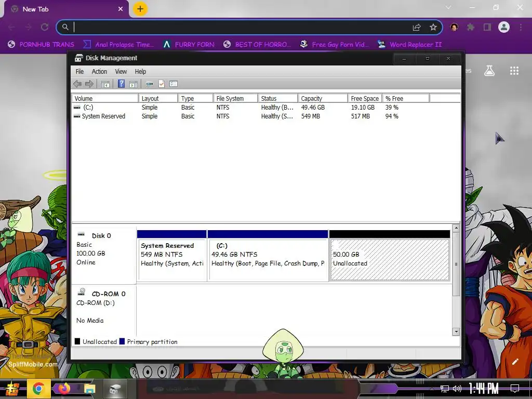Screen dimensions: 532x399
Task: Sort by the Layout column header
Action: 158,98
